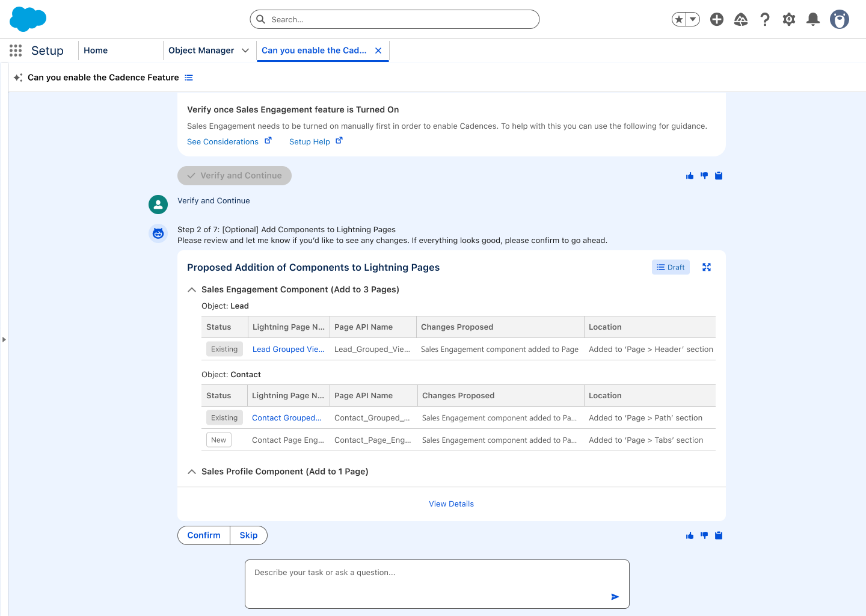Open the Trailhead guidance icon
The image size is (866, 616).
coord(741,19)
